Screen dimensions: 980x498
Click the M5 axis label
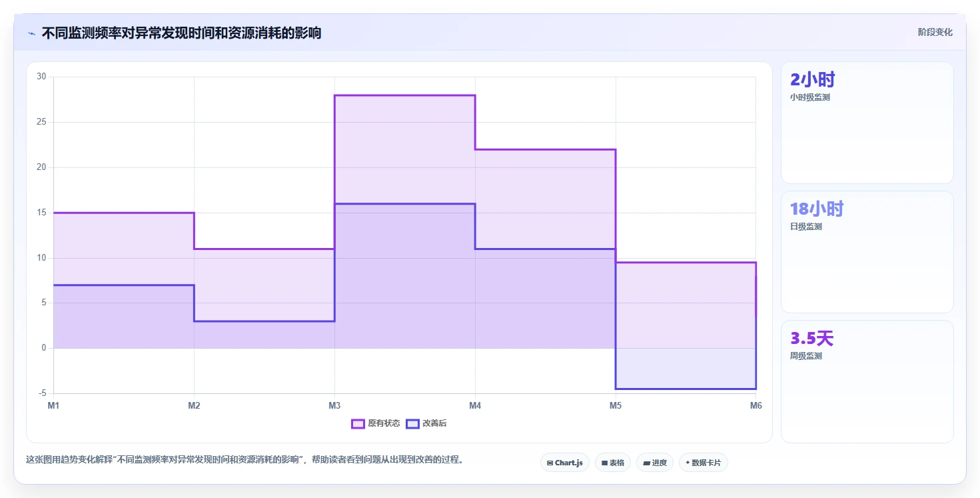[x=616, y=405]
